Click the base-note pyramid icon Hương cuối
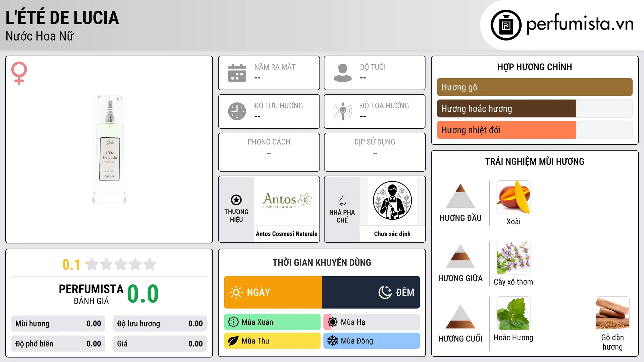The image size is (644, 362). point(460,316)
